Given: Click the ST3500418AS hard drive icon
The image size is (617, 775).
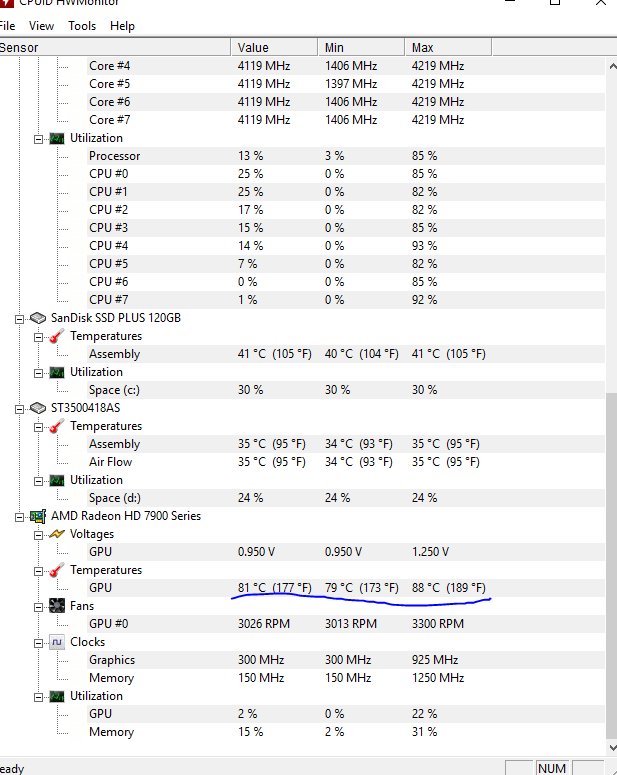Looking at the screenshot, I should [x=38, y=408].
